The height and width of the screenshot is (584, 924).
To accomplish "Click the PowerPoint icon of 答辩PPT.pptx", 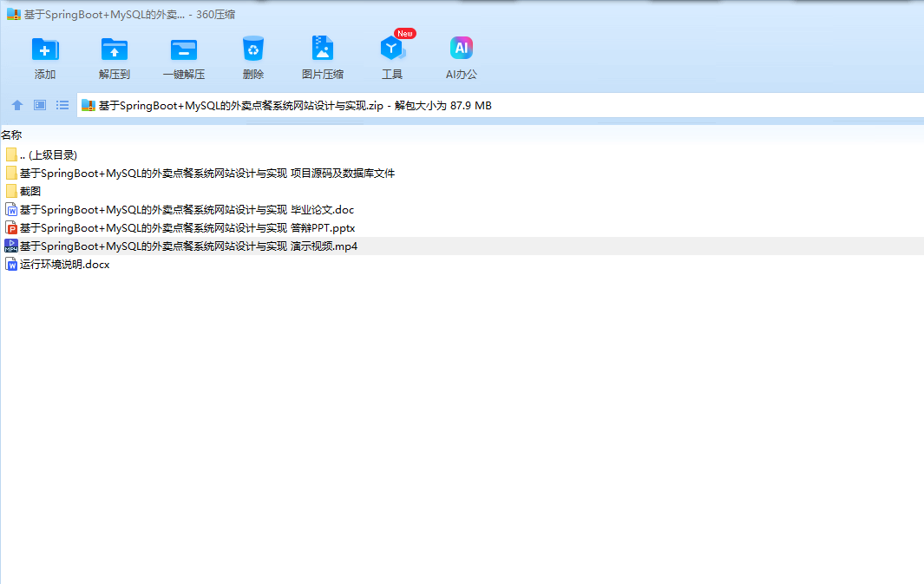I will (x=11, y=228).
